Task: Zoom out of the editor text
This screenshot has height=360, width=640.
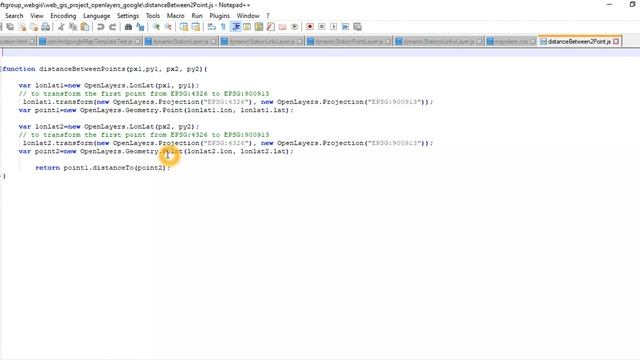Action: tap(168, 27)
